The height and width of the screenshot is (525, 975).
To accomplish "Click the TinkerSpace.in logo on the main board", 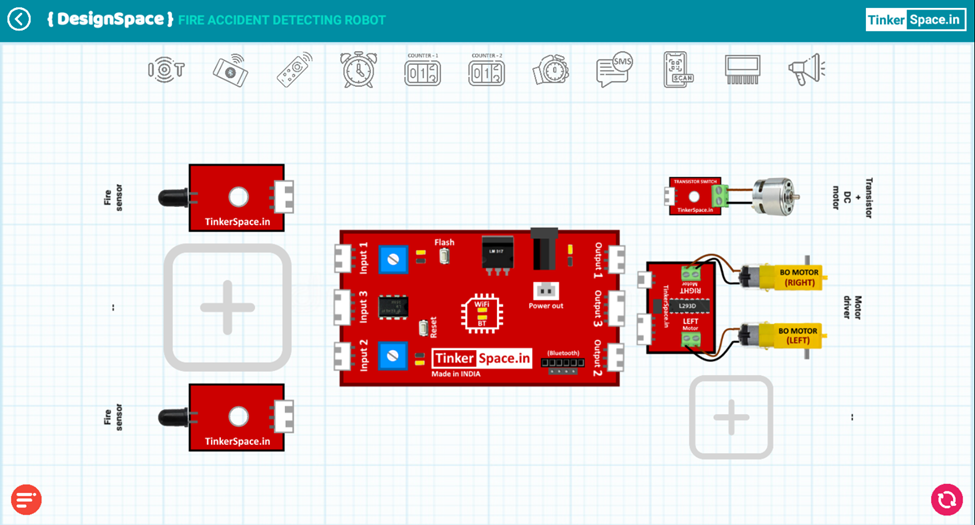I will pos(482,358).
